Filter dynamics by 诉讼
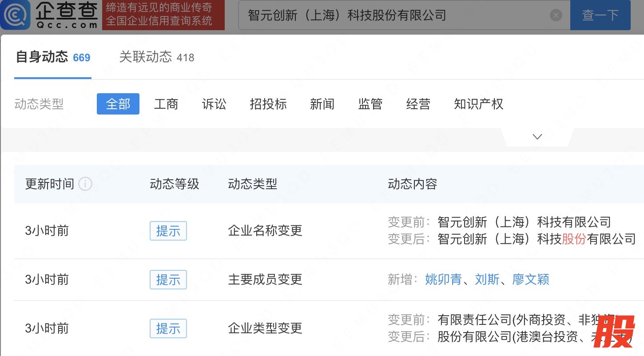The height and width of the screenshot is (356, 644). (214, 104)
